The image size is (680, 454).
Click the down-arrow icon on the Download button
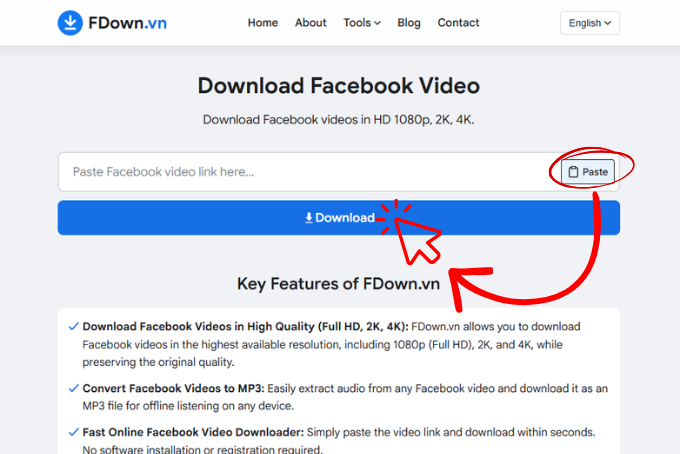309,218
